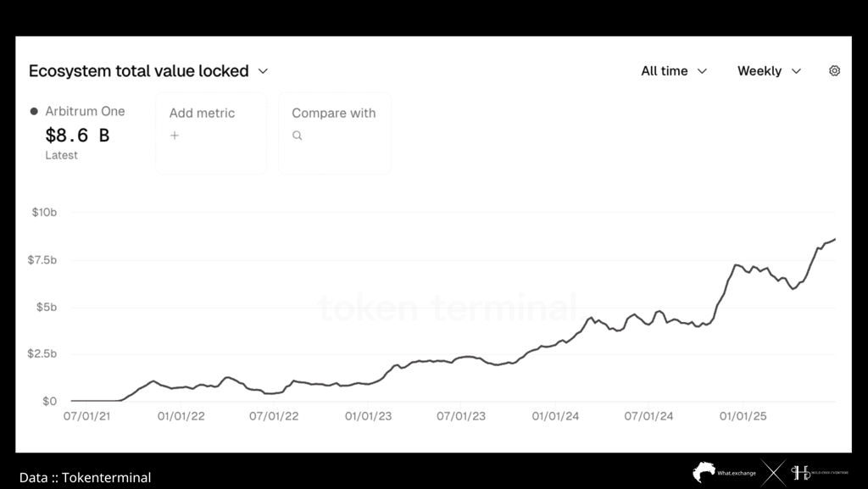The image size is (868, 489).
Task: Click the Arbitrum One label
Action: pyautogui.click(x=85, y=111)
